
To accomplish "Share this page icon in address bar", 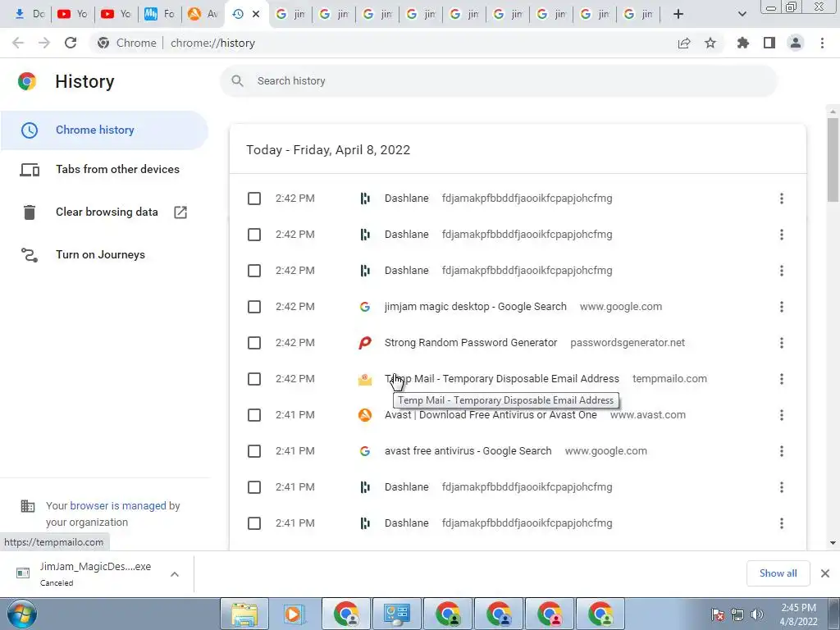I will point(684,43).
